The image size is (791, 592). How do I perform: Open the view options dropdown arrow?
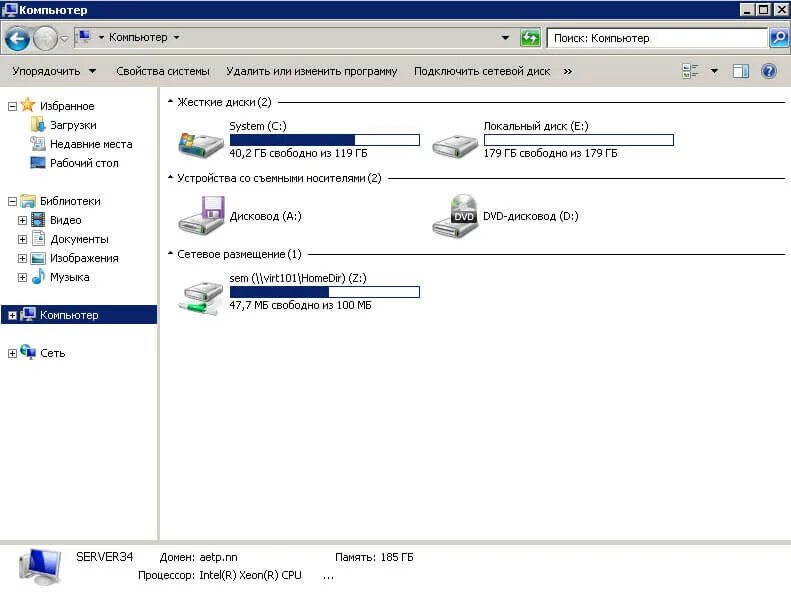714,71
